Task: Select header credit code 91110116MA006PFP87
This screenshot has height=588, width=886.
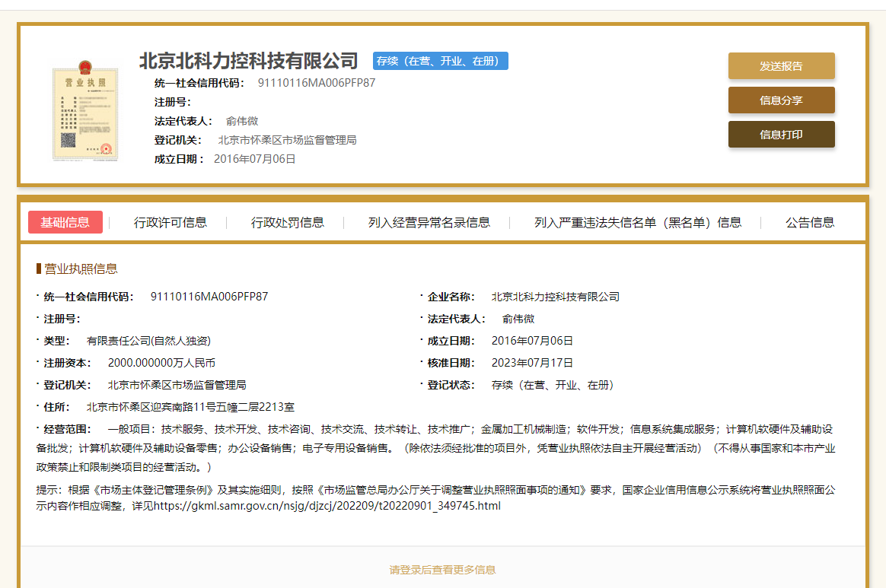Action: tap(317, 83)
